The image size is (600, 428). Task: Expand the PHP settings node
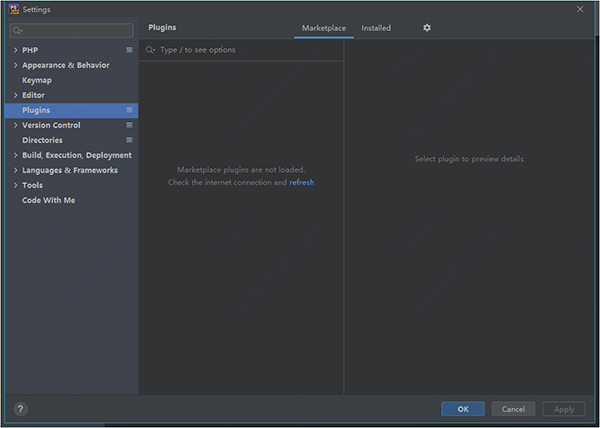coord(14,50)
